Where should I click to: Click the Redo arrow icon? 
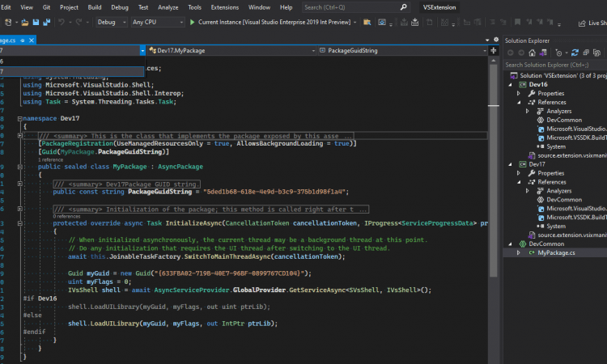click(79, 22)
